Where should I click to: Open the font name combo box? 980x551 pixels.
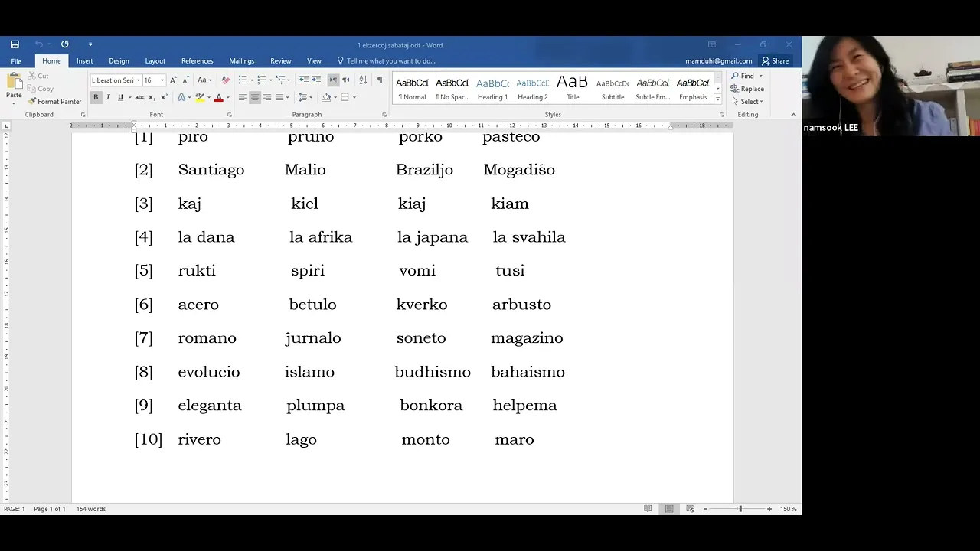(x=116, y=80)
